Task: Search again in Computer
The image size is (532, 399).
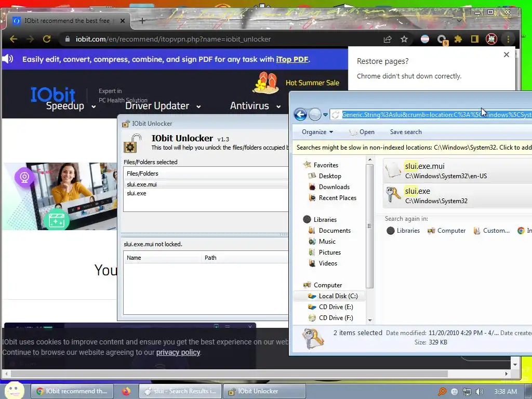Action: [x=446, y=231]
